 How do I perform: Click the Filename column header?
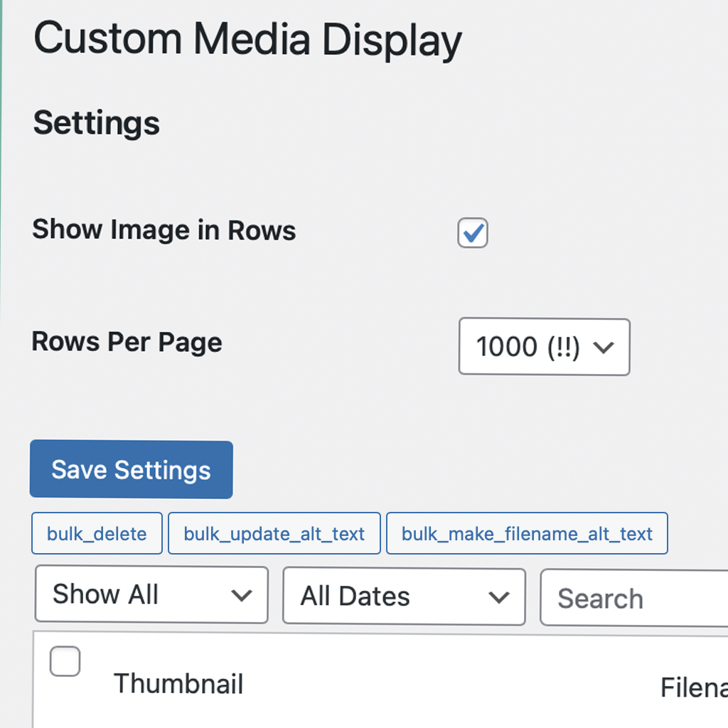point(694,687)
